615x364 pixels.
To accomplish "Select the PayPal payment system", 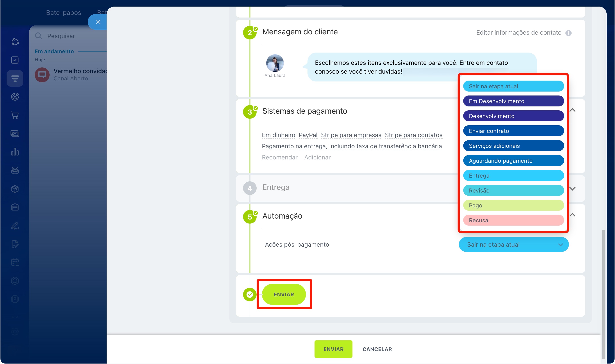I will tap(308, 135).
